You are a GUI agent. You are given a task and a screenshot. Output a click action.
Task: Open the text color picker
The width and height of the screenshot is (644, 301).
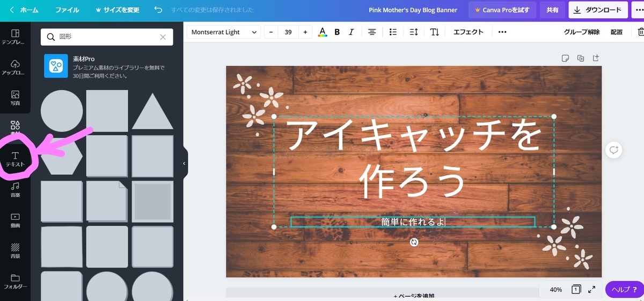coord(322,32)
